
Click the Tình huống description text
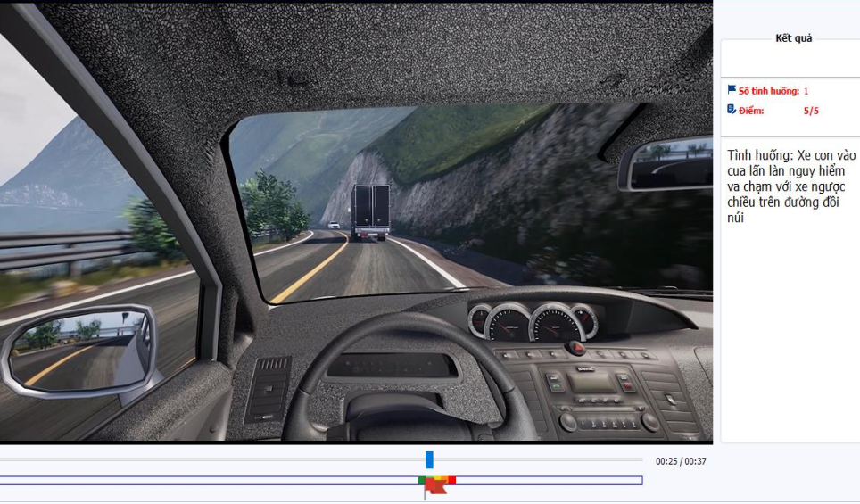click(x=790, y=186)
